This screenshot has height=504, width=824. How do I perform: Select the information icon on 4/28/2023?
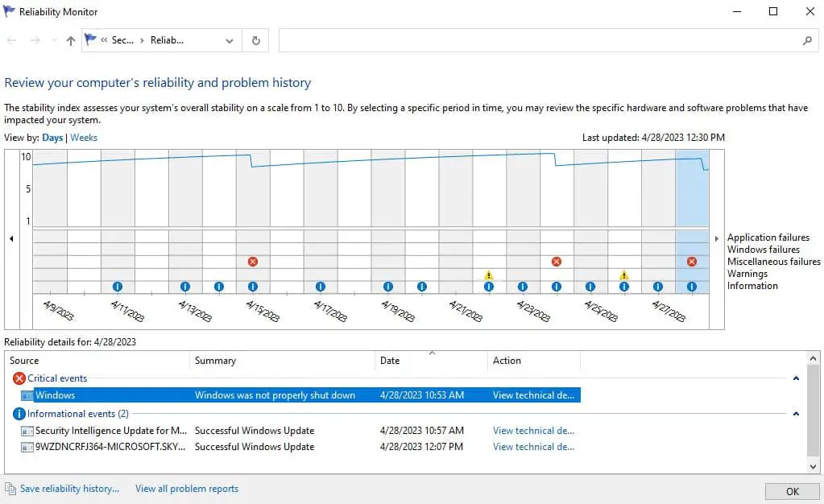(692, 287)
